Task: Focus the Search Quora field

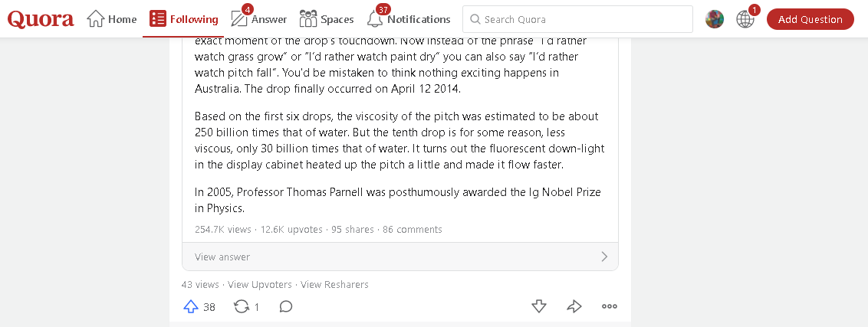Action: (x=583, y=19)
